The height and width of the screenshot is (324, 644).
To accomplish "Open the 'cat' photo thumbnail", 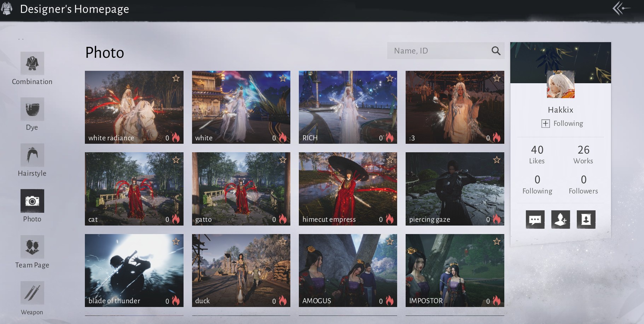I will (134, 189).
